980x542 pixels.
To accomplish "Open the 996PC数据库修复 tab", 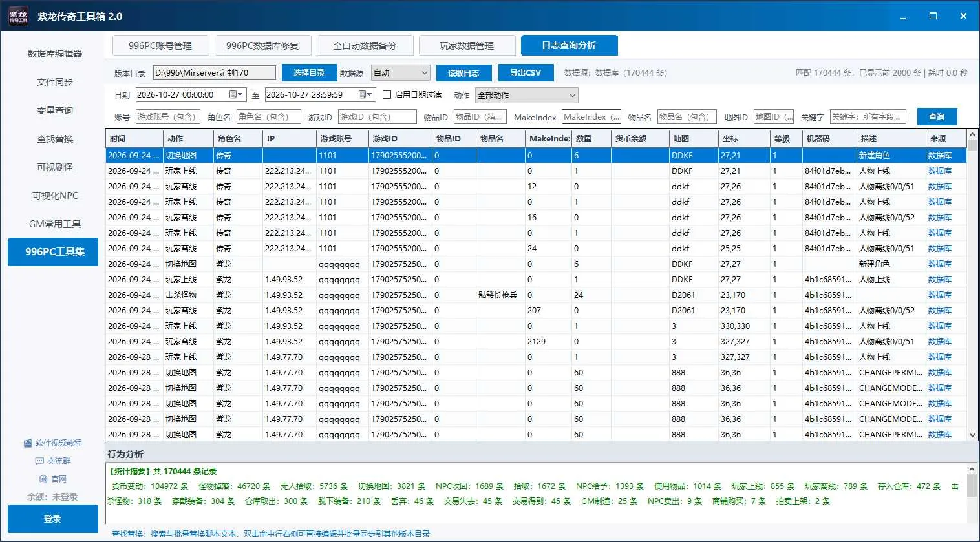I will [262, 46].
